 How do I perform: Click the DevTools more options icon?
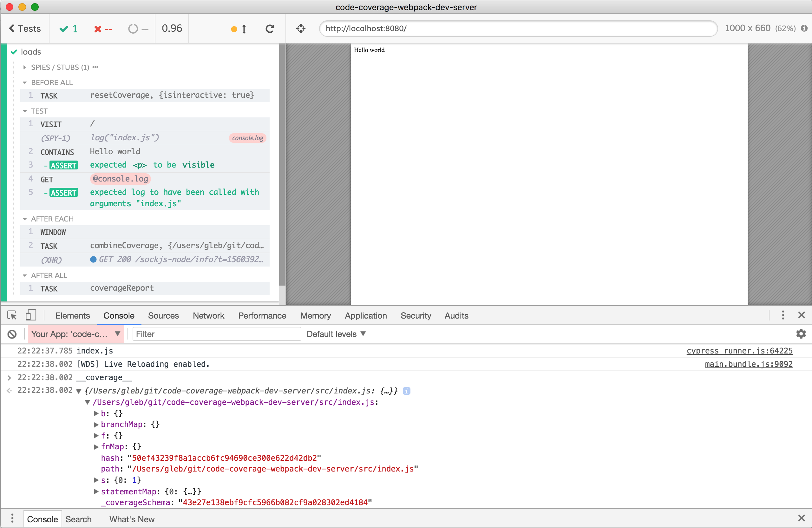click(783, 314)
